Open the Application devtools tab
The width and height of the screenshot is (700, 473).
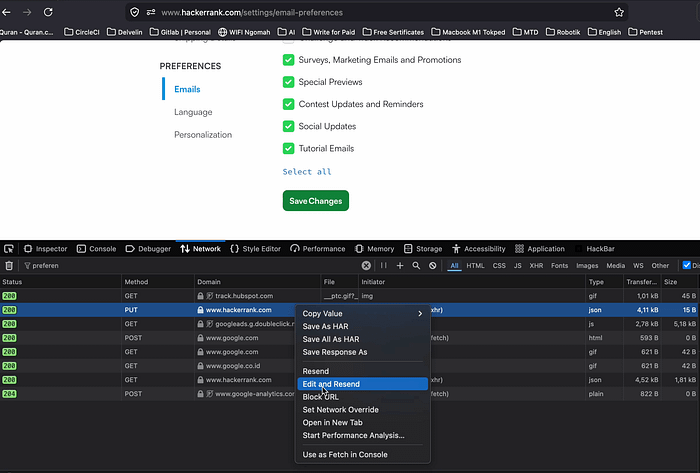click(540, 249)
